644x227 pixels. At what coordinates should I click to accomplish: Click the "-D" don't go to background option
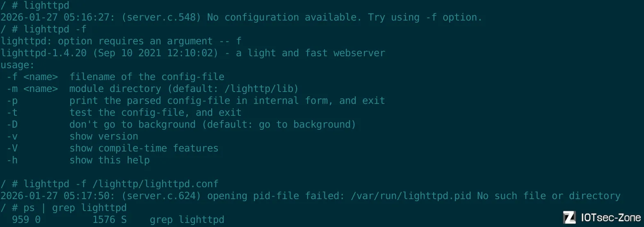(12, 124)
